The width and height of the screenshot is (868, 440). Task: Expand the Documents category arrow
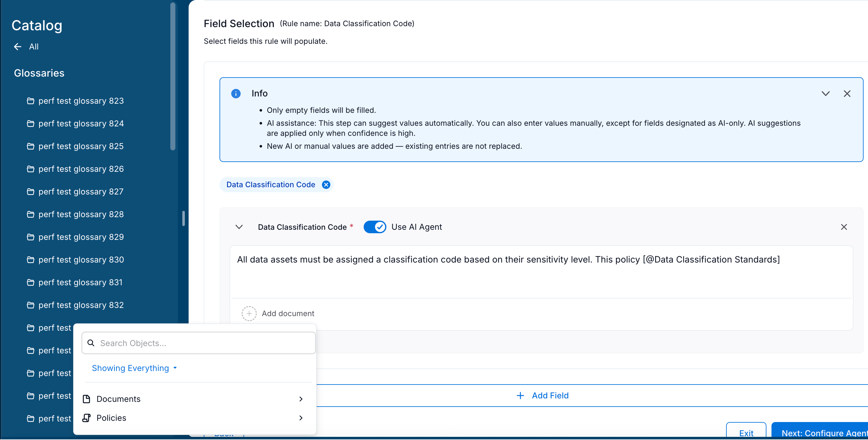tap(301, 399)
